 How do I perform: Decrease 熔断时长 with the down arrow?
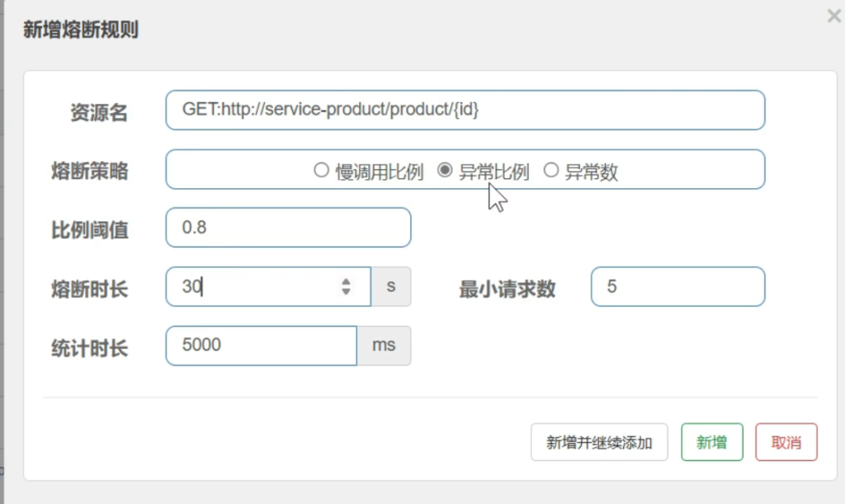[x=346, y=292]
